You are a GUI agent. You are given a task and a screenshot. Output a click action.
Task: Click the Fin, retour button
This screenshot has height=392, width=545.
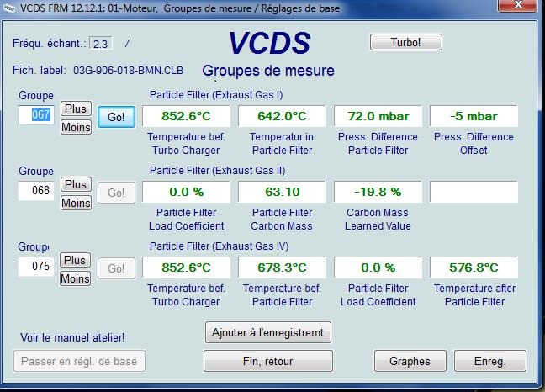tap(268, 361)
